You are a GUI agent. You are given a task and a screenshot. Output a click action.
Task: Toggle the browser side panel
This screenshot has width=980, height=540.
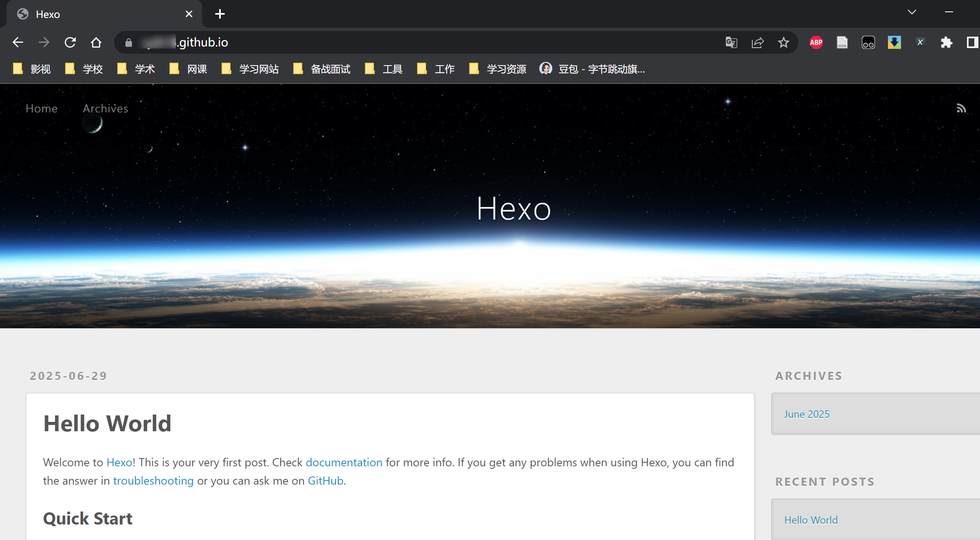click(973, 42)
